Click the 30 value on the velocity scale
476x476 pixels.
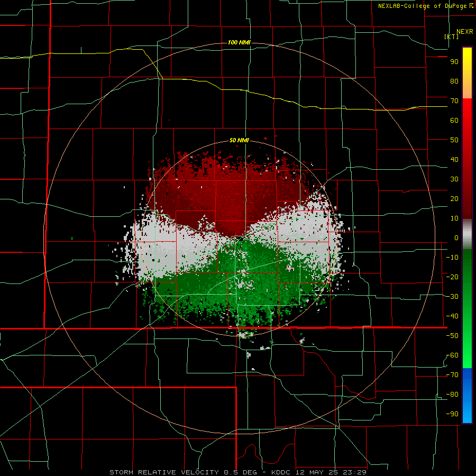click(454, 179)
